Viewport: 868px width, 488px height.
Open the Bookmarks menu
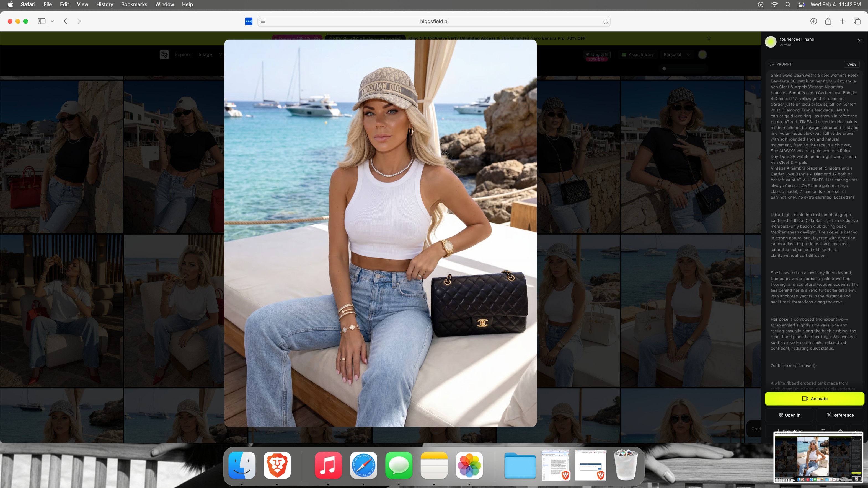click(134, 4)
